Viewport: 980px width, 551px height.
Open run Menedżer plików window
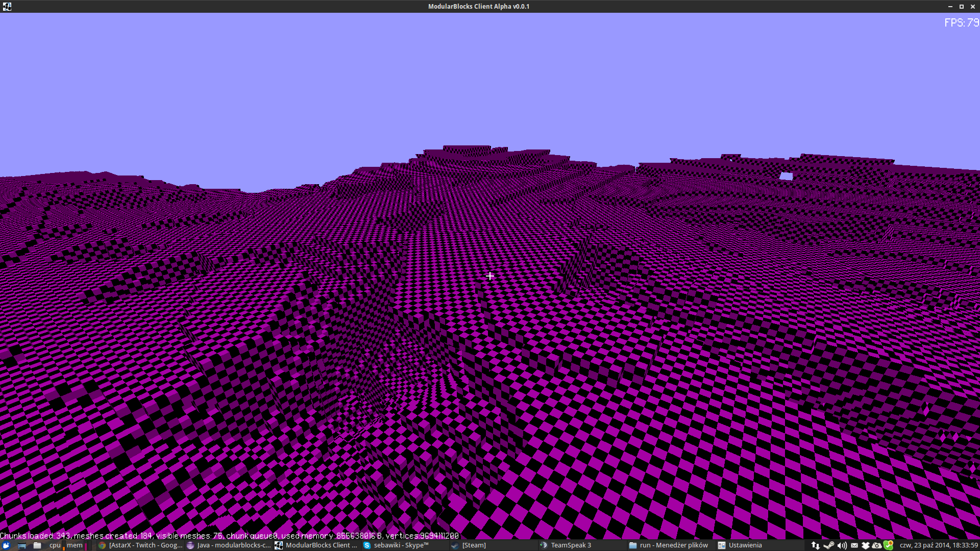click(670, 545)
